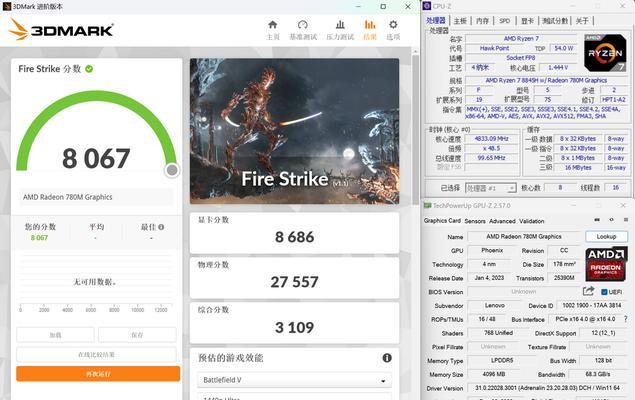
Task: Click the 保存 (save) button
Action: [137, 335]
